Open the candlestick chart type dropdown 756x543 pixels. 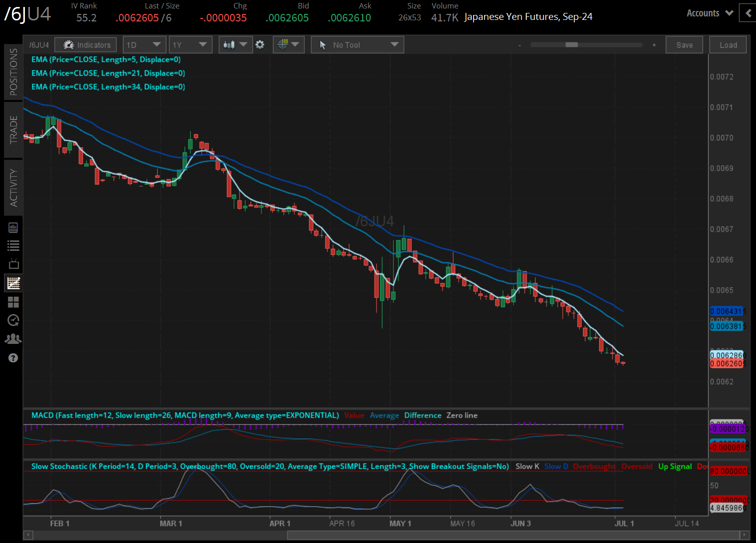point(235,45)
